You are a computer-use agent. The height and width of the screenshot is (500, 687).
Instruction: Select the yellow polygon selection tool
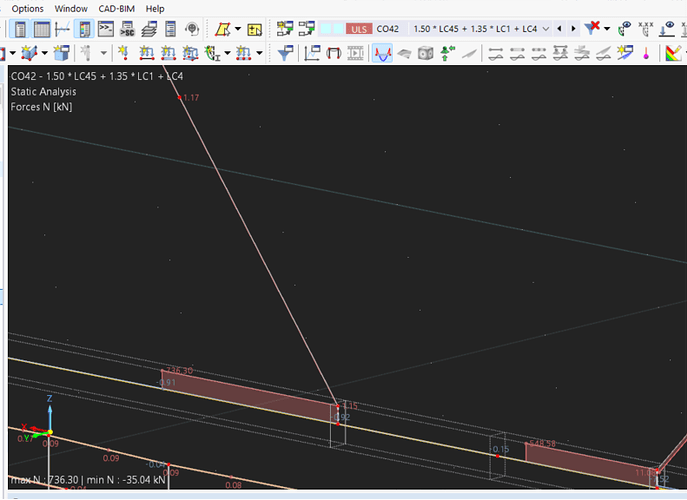click(x=223, y=29)
